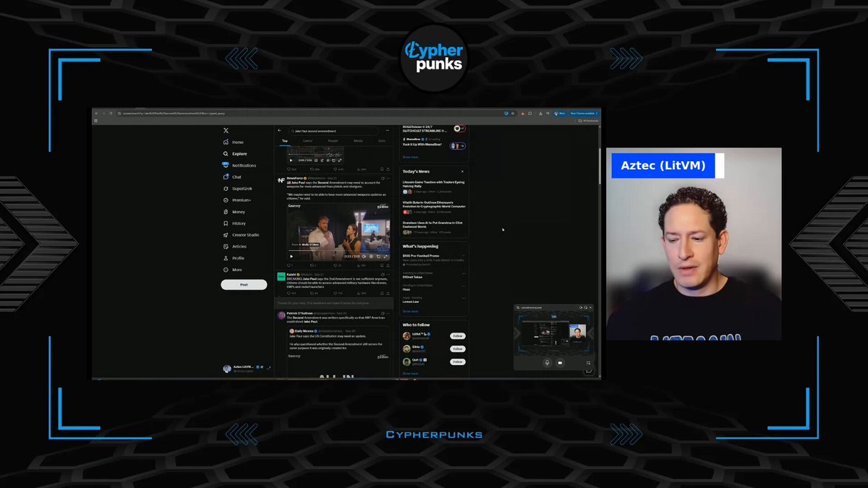Toggle the camera in the call popup
The image size is (868, 488).
coord(560,362)
